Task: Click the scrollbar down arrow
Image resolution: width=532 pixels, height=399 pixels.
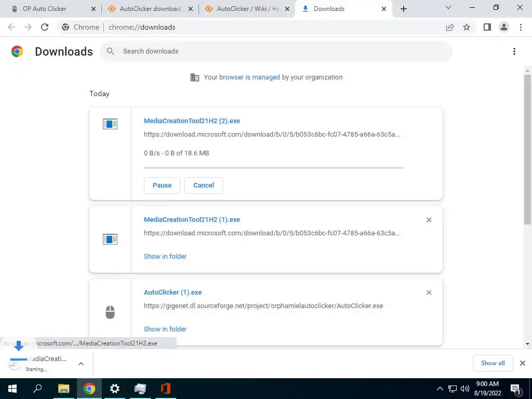Action: pos(527,344)
